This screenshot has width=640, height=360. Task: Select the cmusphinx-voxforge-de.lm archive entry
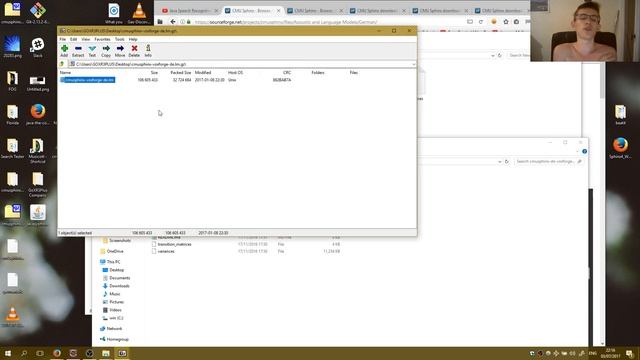tap(87, 80)
